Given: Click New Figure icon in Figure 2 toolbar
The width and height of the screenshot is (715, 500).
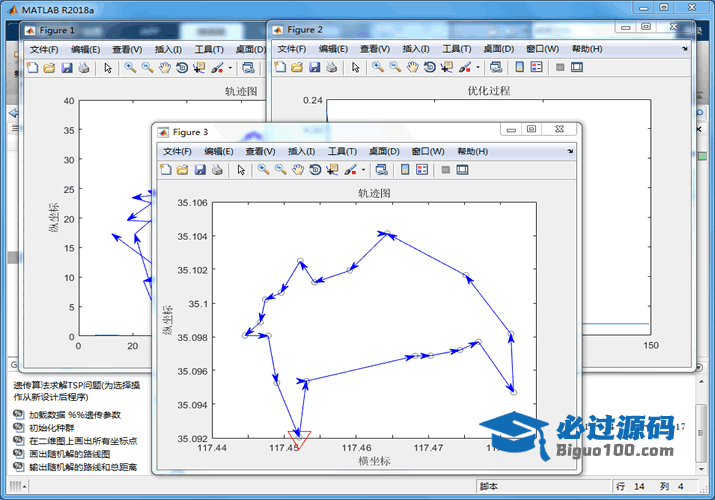Looking at the screenshot, I should pos(280,67).
